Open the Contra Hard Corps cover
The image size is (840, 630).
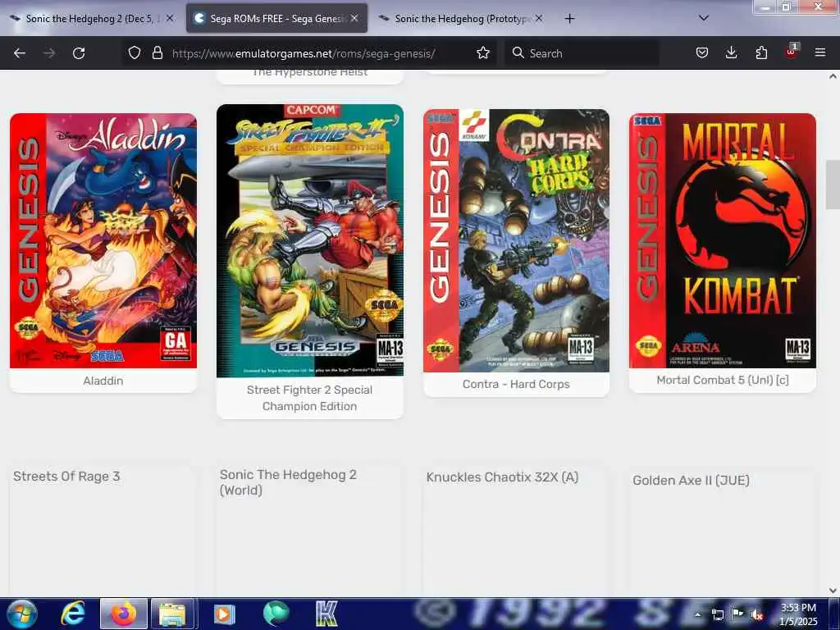coord(516,240)
